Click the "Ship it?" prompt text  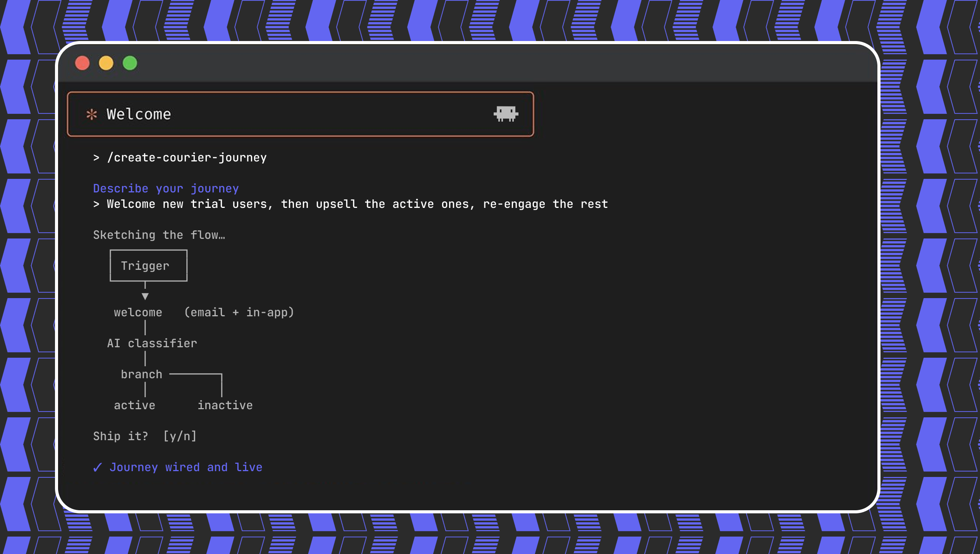121,436
